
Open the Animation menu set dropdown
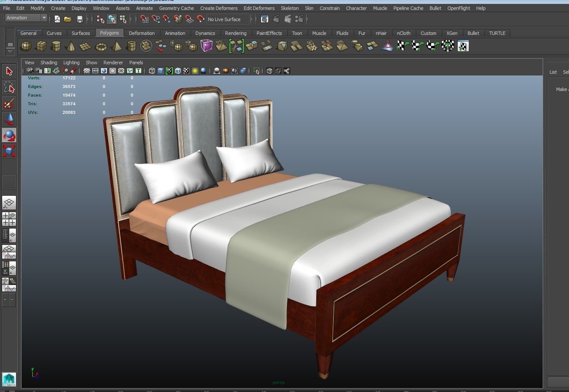[x=26, y=18]
